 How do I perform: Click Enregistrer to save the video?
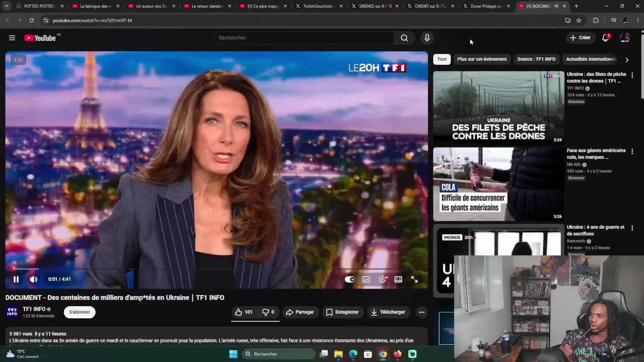[x=342, y=312]
